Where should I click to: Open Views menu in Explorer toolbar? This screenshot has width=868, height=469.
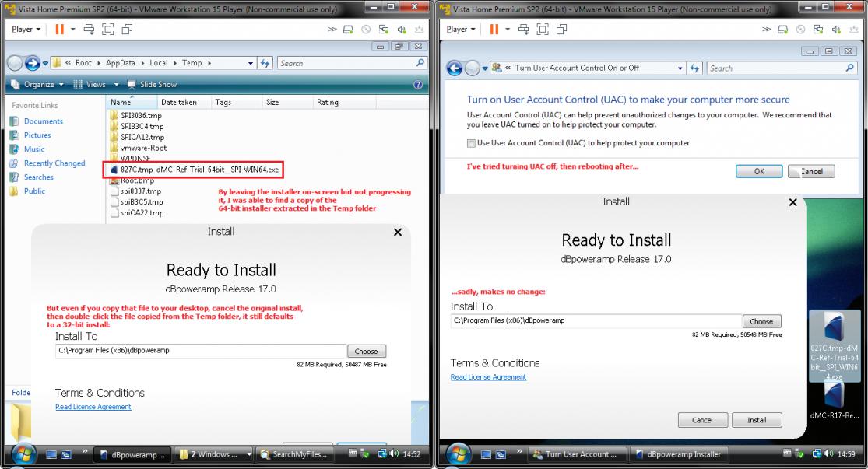[x=96, y=85]
